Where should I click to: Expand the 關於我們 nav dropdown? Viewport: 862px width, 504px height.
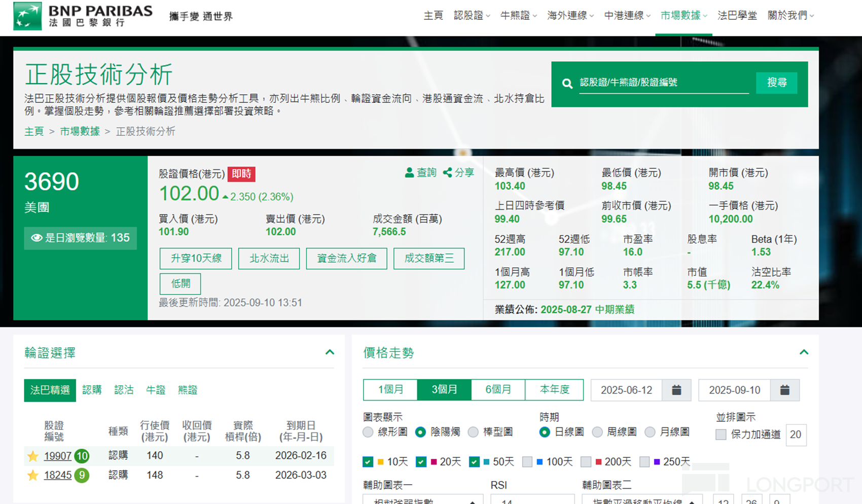tap(791, 16)
